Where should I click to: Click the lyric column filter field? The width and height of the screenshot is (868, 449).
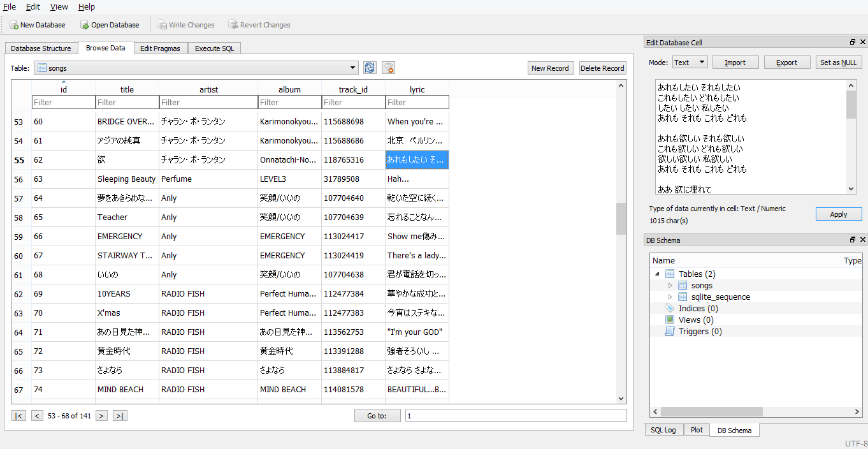(x=417, y=102)
